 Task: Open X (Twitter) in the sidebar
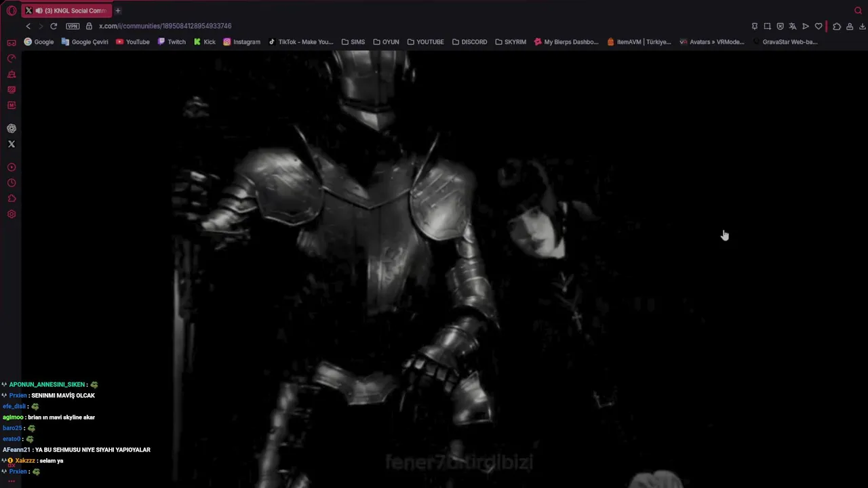click(x=12, y=144)
